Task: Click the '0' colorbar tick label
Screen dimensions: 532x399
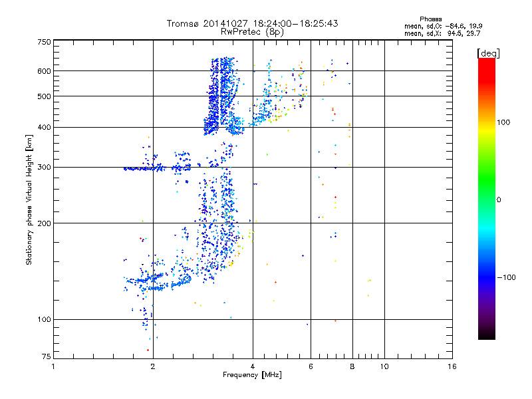Action: (498, 200)
